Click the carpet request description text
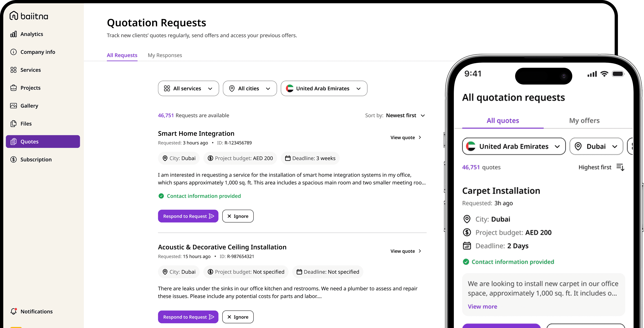 (543, 288)
